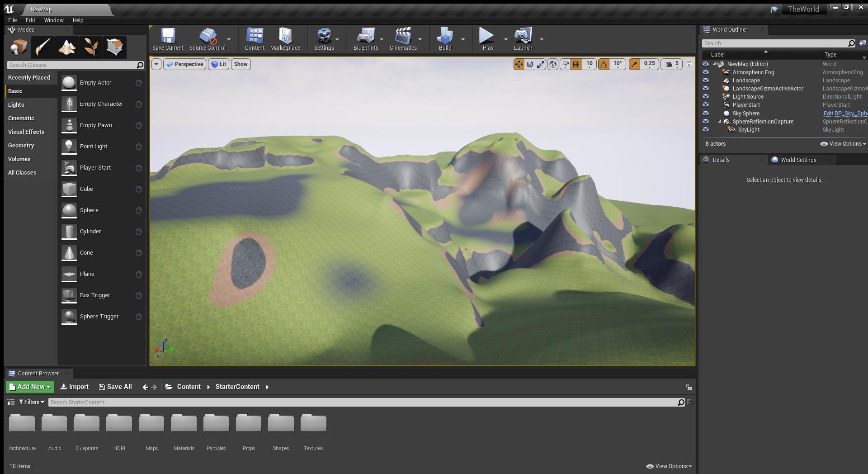868x474 pixels.
Task: Switch to Landscape mode mountain icon
Action: pos(66,47)
